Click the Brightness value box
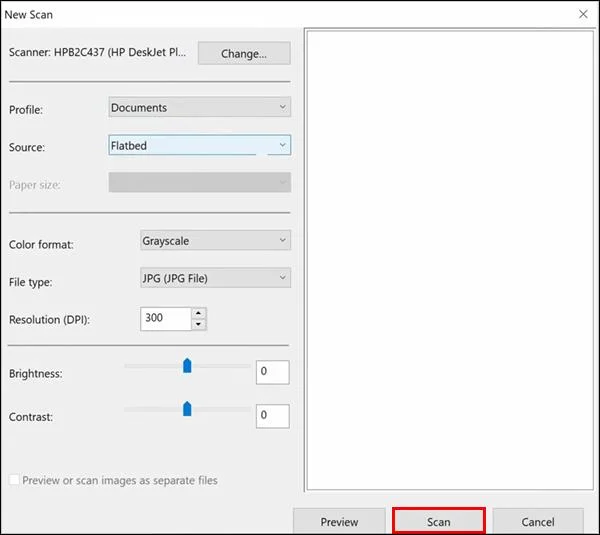 click(x=272, y=372)
